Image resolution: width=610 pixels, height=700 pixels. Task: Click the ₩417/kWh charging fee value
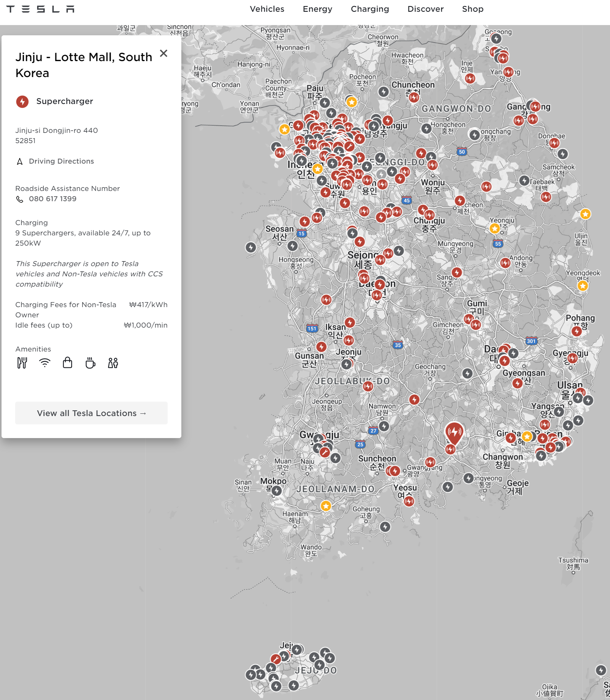148,305
